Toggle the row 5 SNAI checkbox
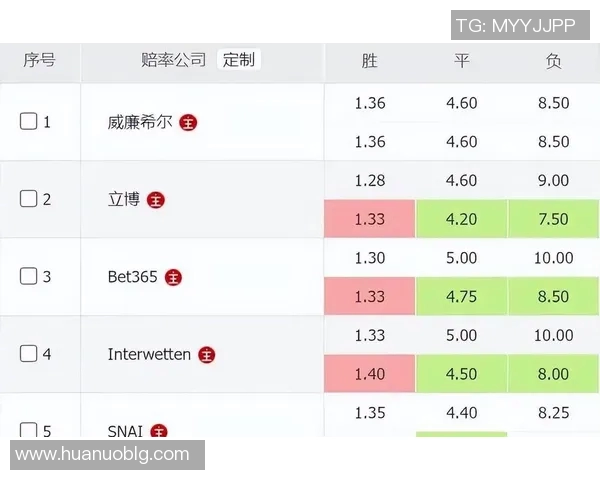The width and height of the screenshot is (600, 480). pyautogui.click(x=29, y=431)
